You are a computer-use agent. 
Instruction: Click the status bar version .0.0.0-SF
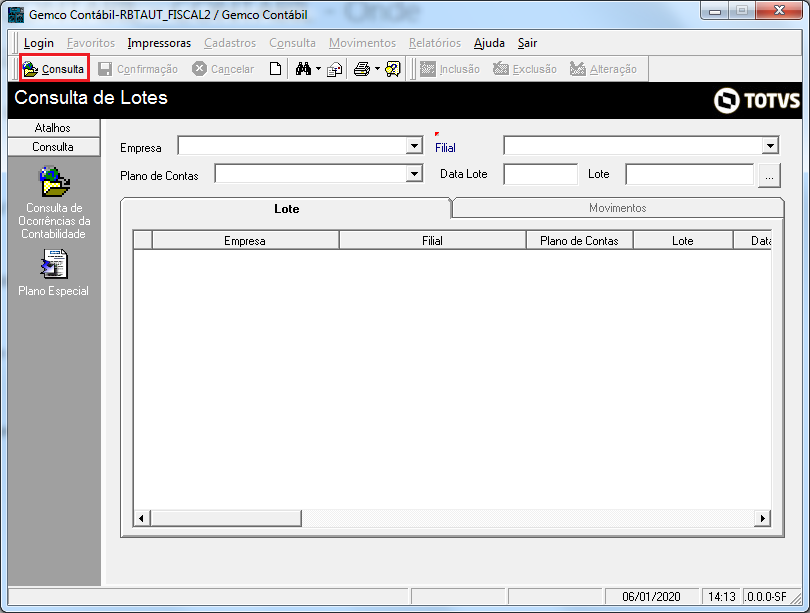[x=766, y=596]
